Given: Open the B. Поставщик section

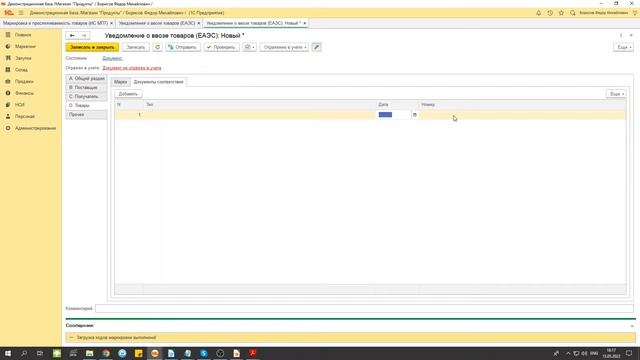Looking at the screenshot, I should [87, 87].
